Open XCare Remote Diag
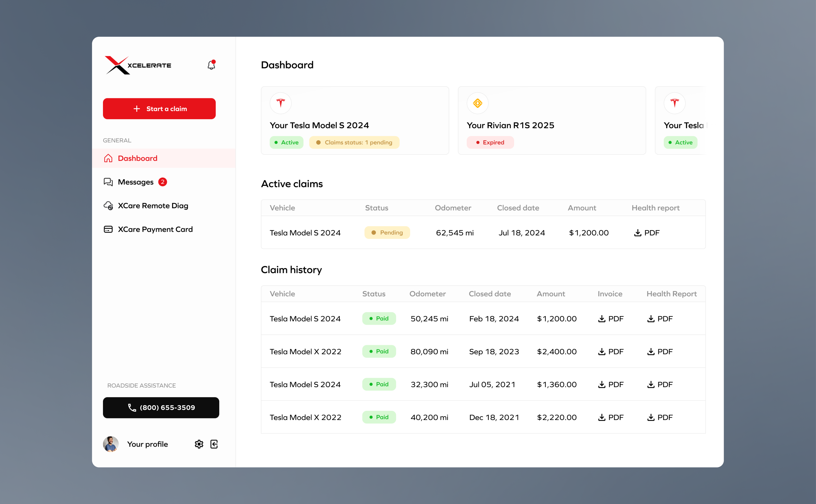Screen dimensions: 816x504 (146, 206)
